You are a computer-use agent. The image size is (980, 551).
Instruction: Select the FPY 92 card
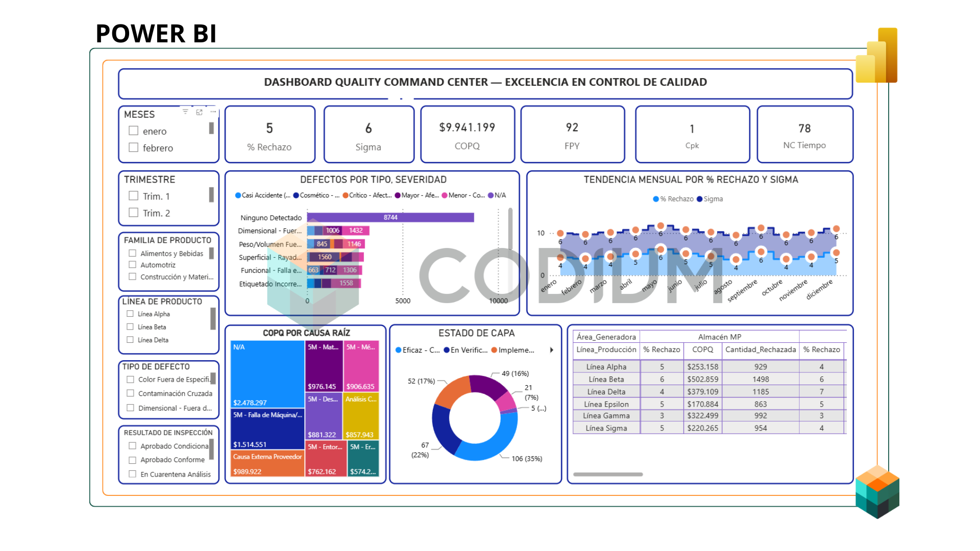[x=572, y=134]
